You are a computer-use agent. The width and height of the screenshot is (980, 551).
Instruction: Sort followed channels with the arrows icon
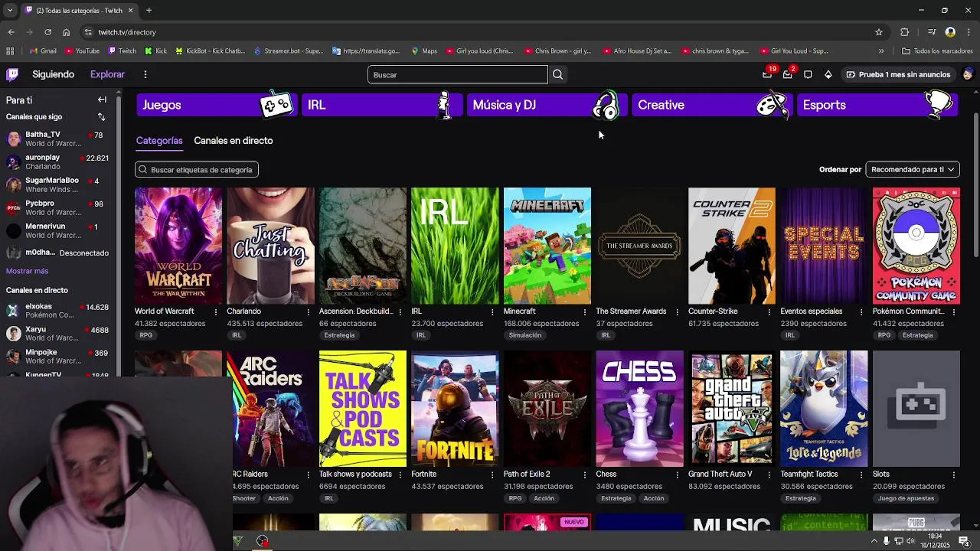(x=101, y=117)
